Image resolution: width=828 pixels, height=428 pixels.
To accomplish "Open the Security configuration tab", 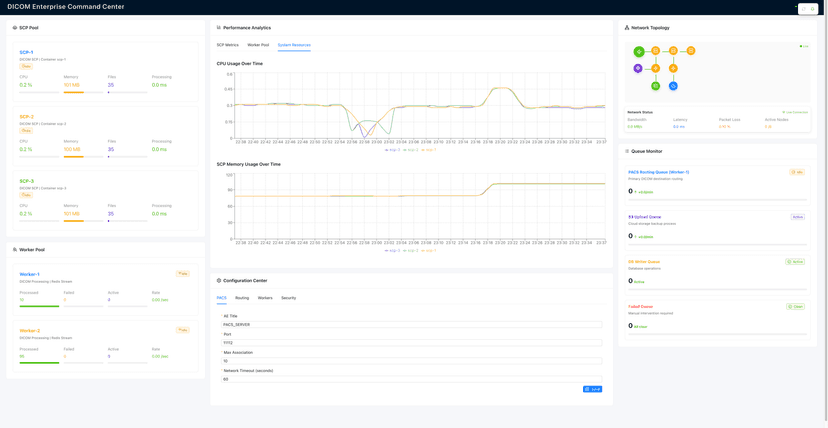I will click(x=288, y=298).
